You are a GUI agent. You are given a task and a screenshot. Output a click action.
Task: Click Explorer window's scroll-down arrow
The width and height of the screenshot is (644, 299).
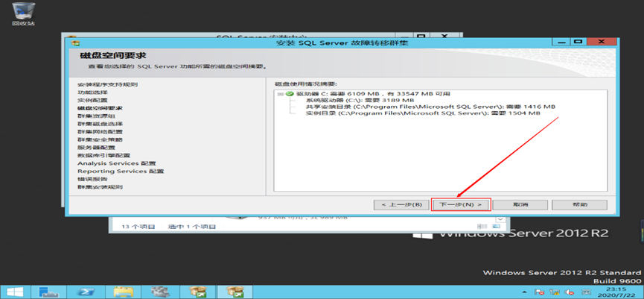(x=500, y=219)
